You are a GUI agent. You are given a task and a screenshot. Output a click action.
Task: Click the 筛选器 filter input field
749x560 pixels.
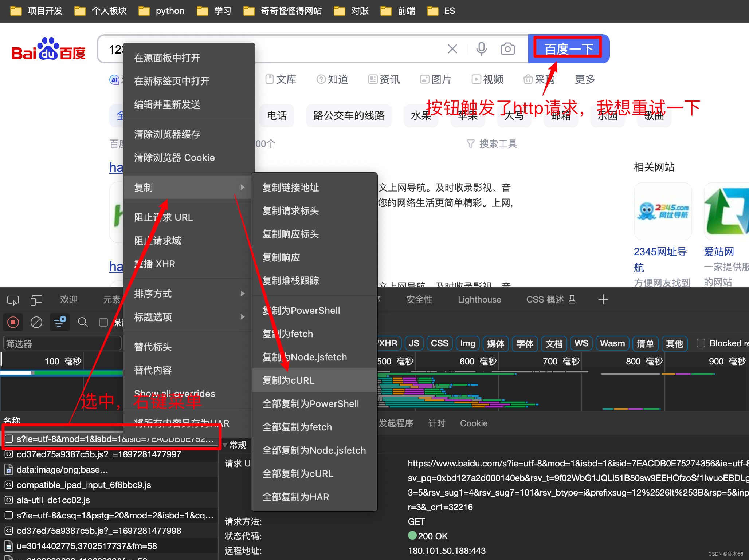pos(62,343)
